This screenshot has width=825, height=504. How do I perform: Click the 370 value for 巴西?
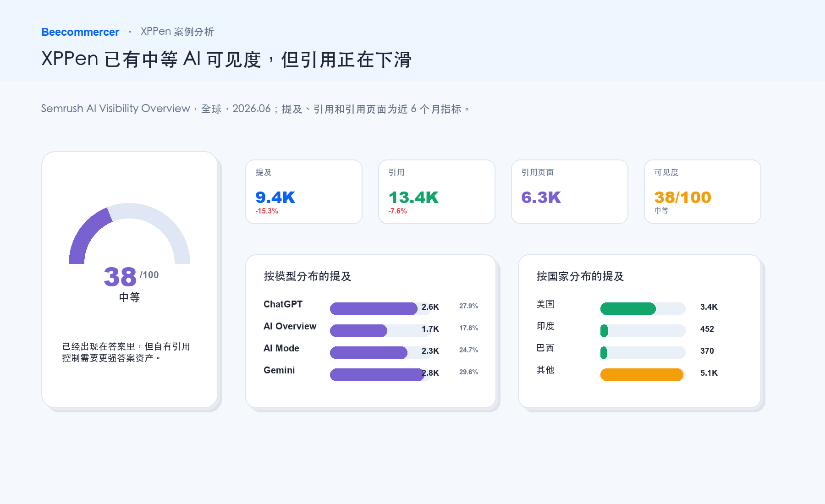click(x=707, y=351)
